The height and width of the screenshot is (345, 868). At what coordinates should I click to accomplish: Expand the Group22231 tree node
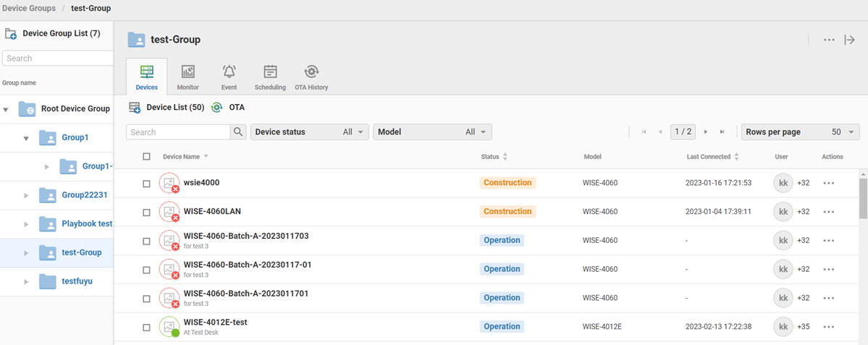[27, 195]
